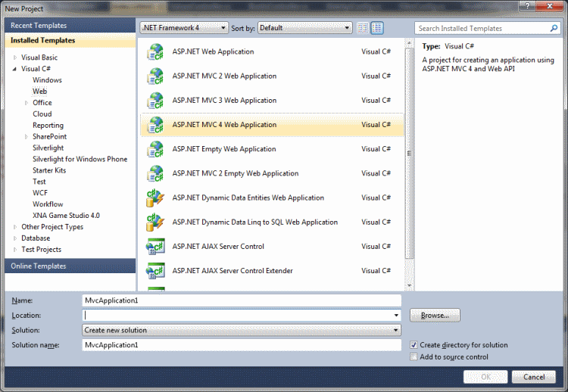Viewport: 568px width, 392px height.
Task: Click the ASP.NET MVC 2 Empty Web Application icon
Action: pyautogui.click(x=155, y=173)
